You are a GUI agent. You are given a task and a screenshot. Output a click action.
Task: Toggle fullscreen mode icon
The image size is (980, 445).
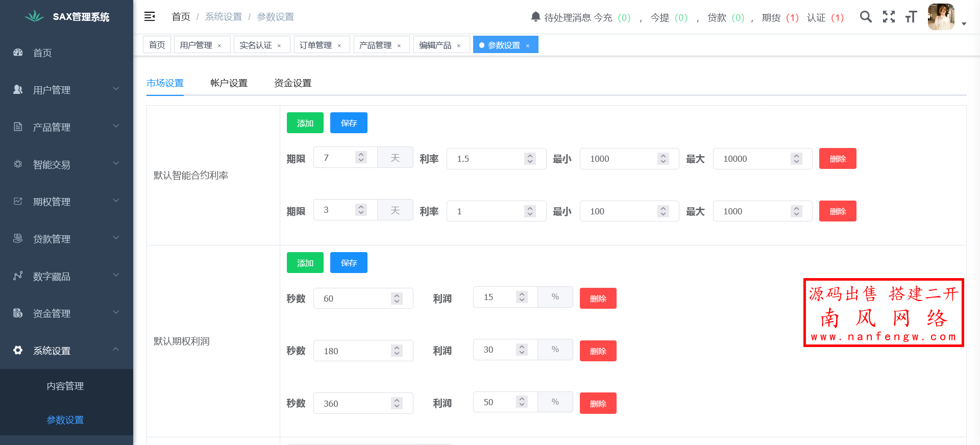[x=889, y=17]
